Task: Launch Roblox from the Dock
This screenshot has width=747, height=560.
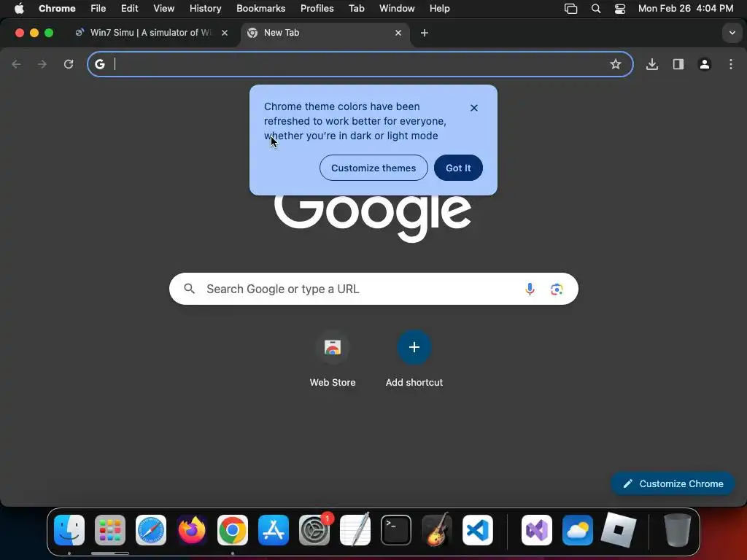Action: click(x=619, y=530)
